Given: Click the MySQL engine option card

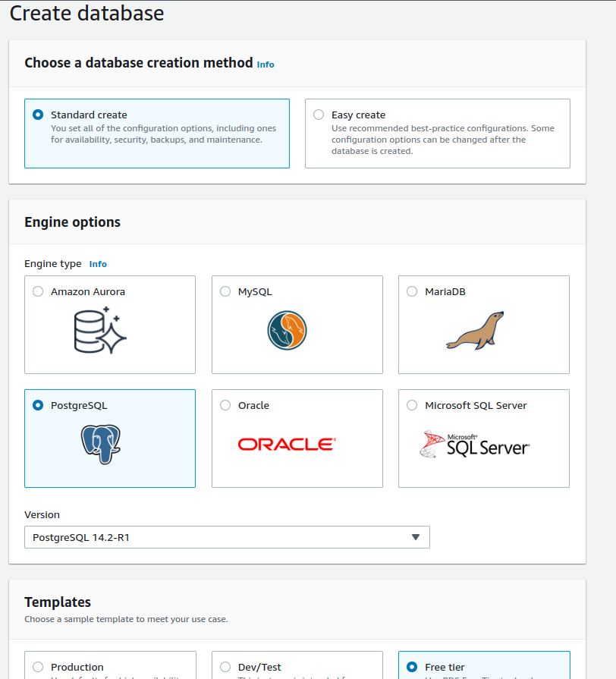Looking at the screenshot, I should pos(297,325).
